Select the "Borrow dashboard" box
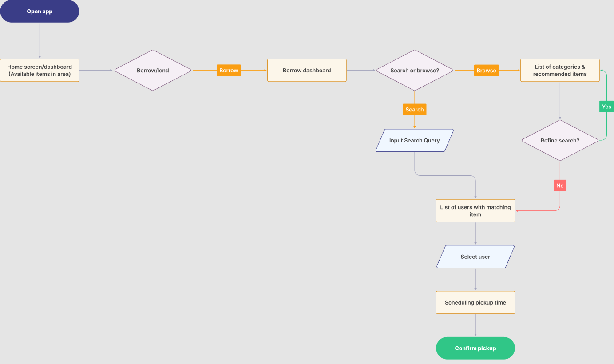Screen dimensions: 614x364 pyautogui.click(x=307, y=71)
